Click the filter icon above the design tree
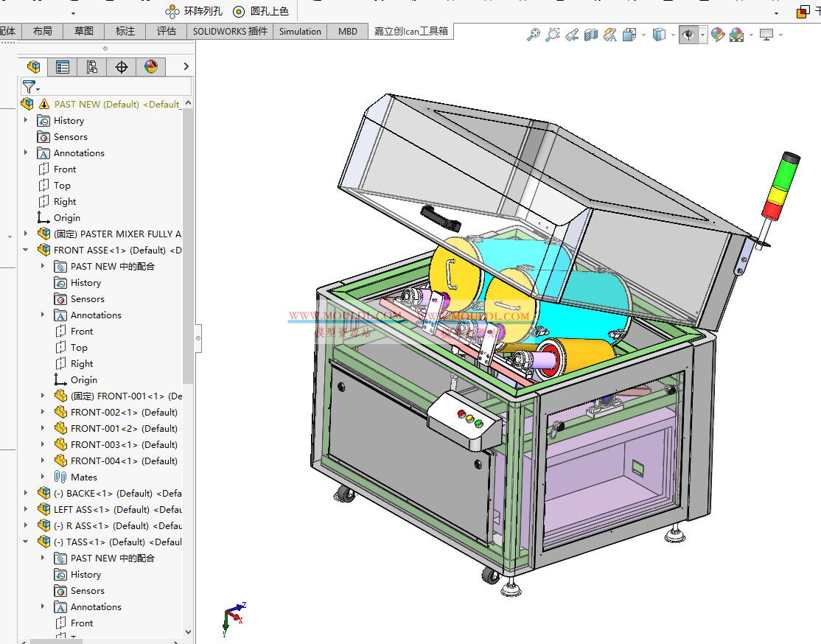 tap(29, 86)
